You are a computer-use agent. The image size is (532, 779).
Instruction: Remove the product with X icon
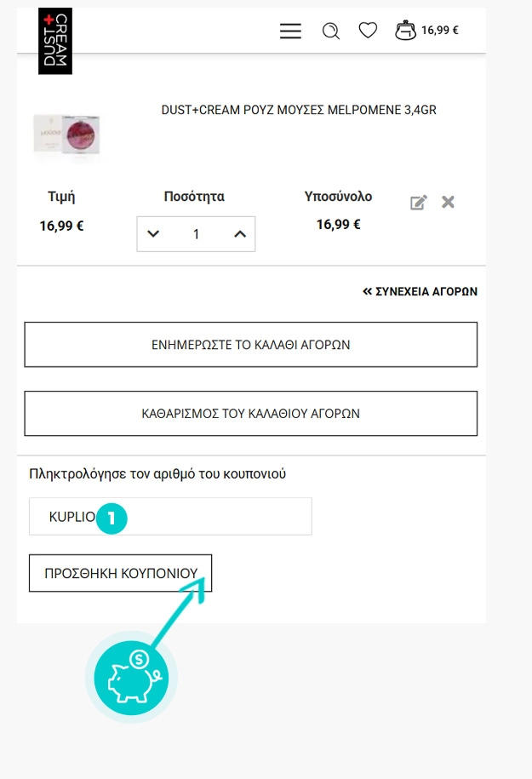pyautogui.click(x=448, y=202)
